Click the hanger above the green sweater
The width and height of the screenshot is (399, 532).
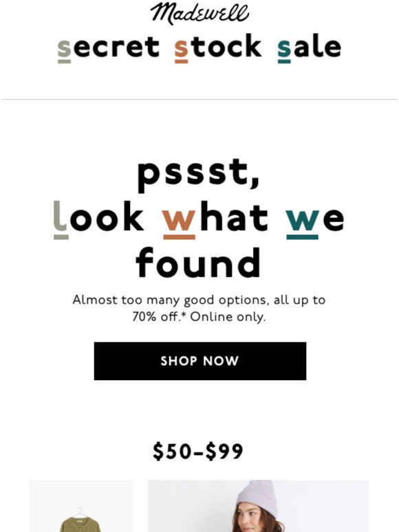coord(80,512)
